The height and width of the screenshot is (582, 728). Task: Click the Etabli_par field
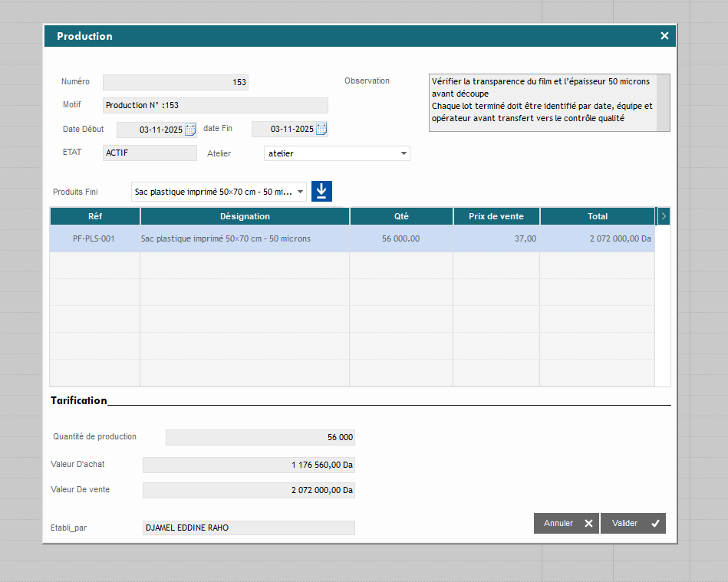tap(249, 528)
